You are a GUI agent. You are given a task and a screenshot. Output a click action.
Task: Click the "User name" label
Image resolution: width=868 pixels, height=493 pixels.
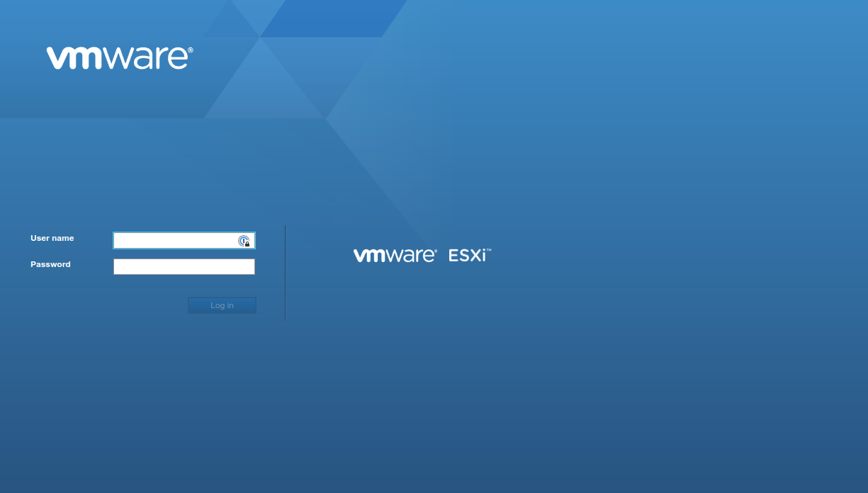point(52,238)
